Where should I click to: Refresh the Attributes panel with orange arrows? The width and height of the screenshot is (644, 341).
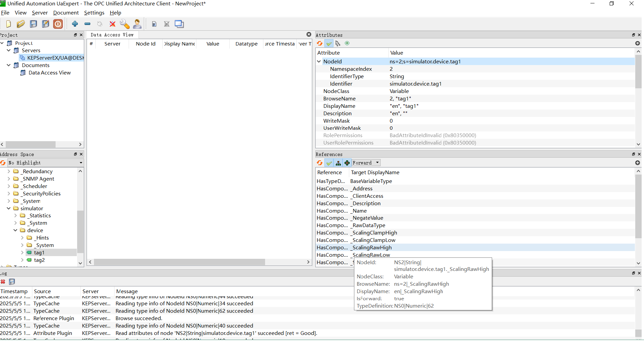320,43
